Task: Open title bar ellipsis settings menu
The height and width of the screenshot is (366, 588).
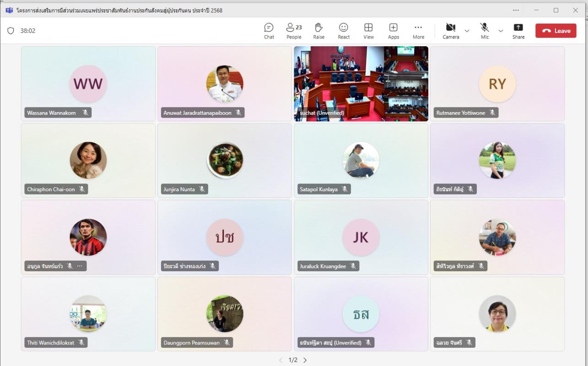Action: [x=516, y=10]
